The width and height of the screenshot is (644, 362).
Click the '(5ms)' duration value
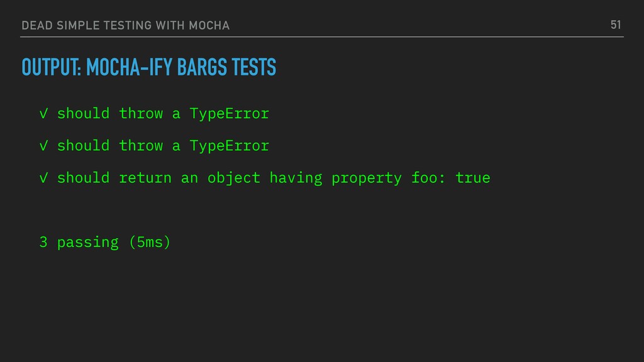click(150, 242)
